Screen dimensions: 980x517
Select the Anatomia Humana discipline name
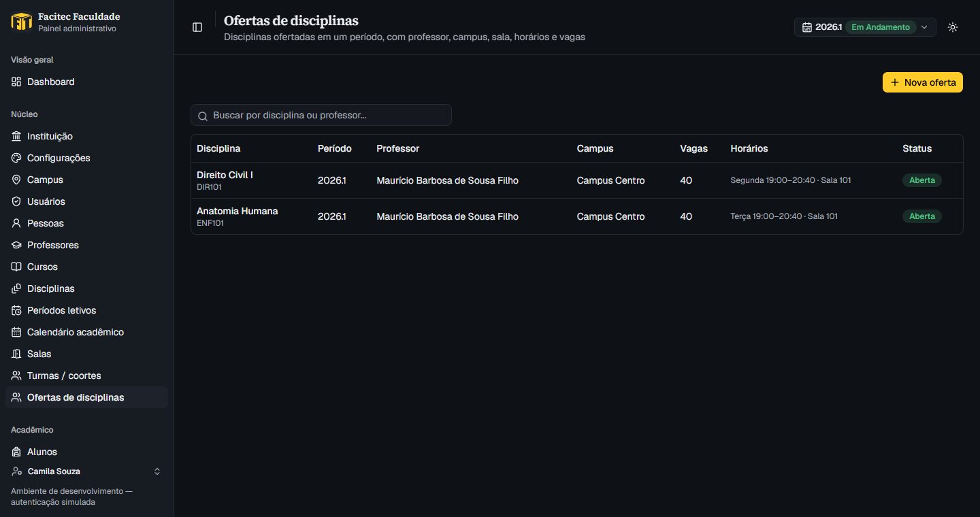(238, 211)
